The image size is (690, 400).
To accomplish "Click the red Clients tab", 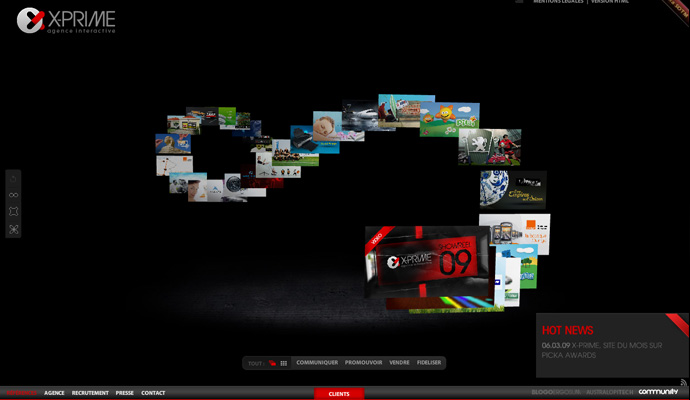I will [339, 394].
